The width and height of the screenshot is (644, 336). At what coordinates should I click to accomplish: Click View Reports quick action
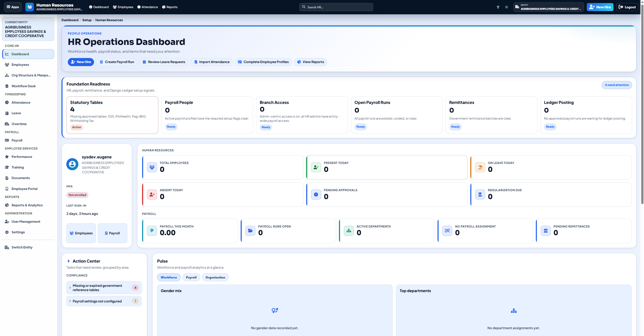(310, 62)
